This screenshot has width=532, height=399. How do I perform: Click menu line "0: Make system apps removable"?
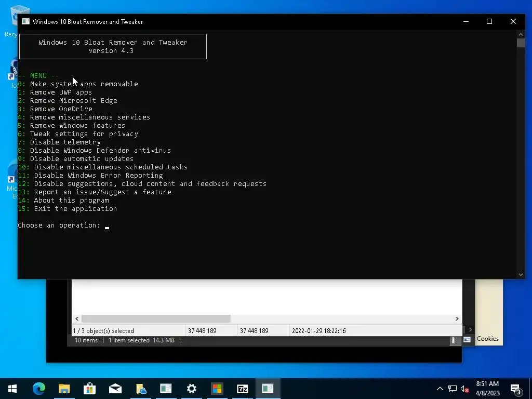click(x=78, y=84)
